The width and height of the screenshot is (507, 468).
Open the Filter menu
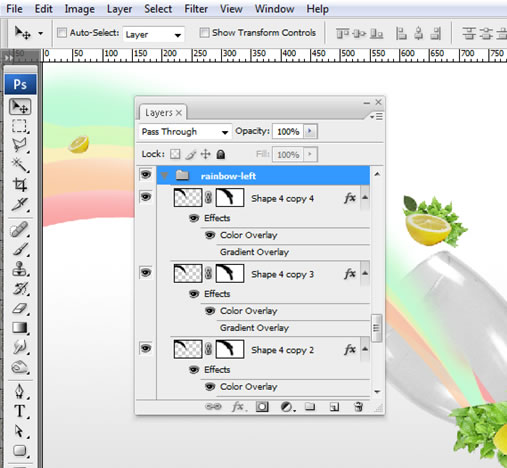click(196, 9)
